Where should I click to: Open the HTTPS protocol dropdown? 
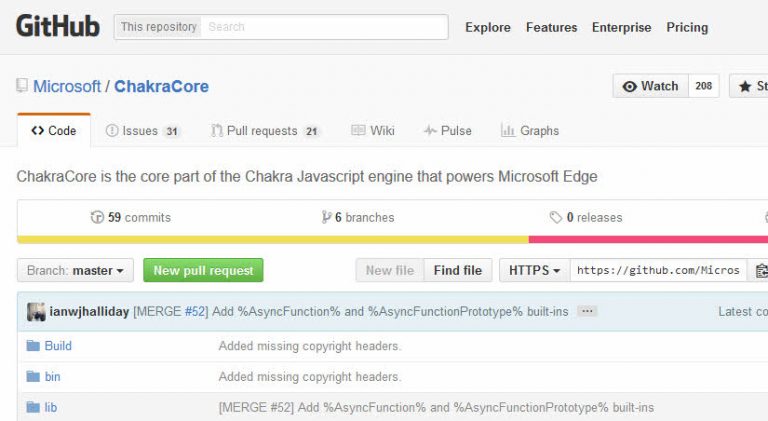(534, 270)
